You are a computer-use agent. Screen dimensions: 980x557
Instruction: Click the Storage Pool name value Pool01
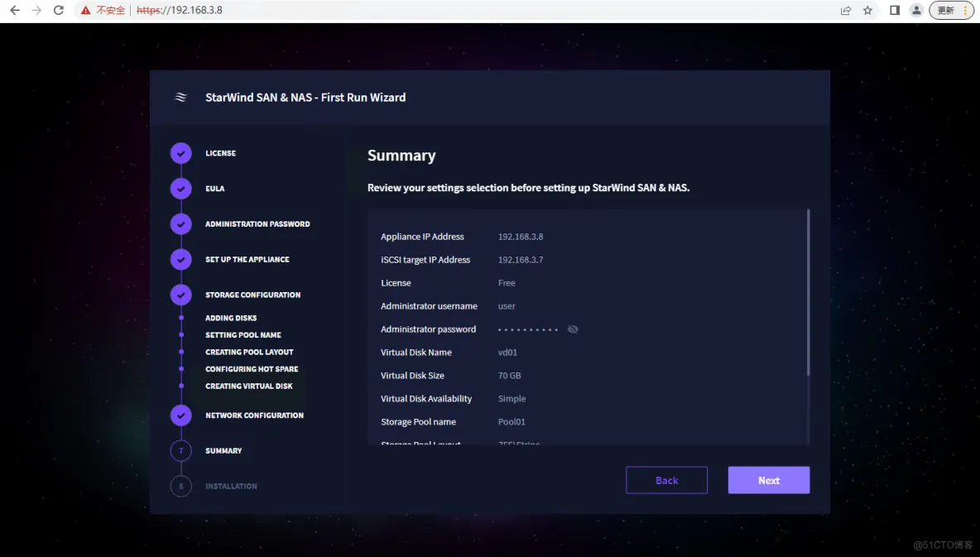pyautogui.click(x=512, y=421)
